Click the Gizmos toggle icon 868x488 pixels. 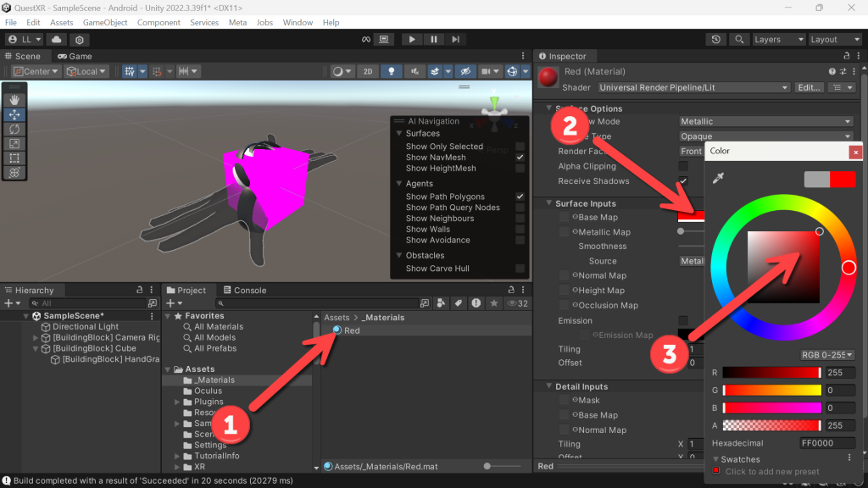(x=512, y=71)
